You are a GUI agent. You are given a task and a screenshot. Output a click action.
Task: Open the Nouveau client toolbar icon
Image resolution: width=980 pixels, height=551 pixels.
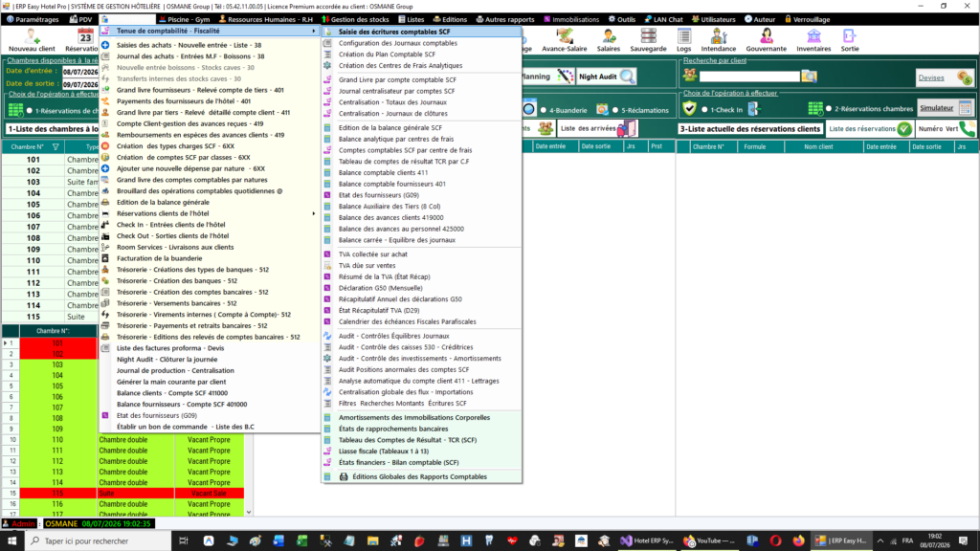[32, 40]
